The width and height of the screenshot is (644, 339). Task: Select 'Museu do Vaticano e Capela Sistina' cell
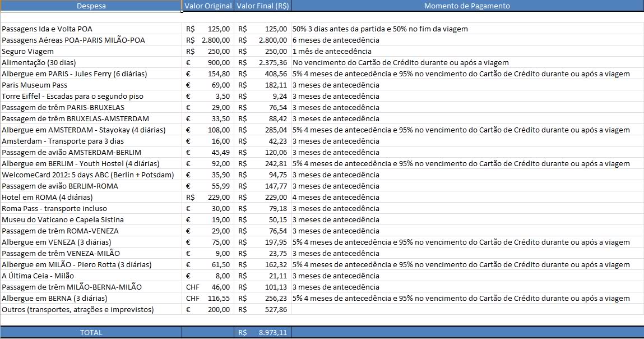tap(63, 219)
